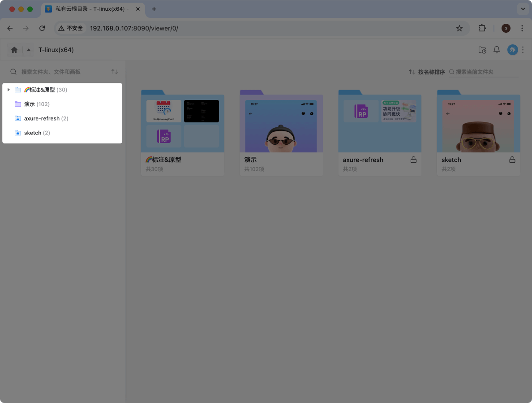
Task: Click the home icon in the top-left
Action: [x=13, y=50]
